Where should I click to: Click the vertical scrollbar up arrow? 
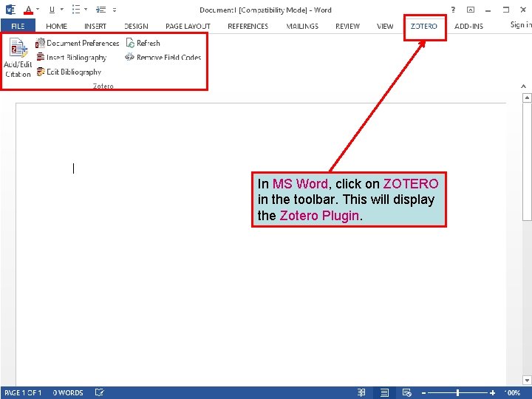pos(527,98)
